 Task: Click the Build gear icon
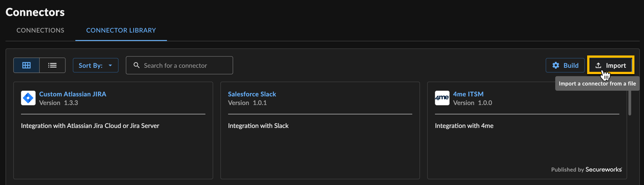pyautogui.click(x=556, y=65)
